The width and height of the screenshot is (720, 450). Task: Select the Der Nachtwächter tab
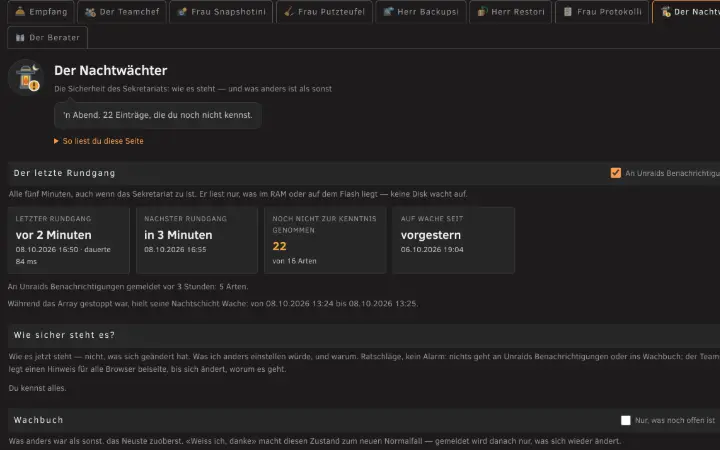tap(686, 11)
